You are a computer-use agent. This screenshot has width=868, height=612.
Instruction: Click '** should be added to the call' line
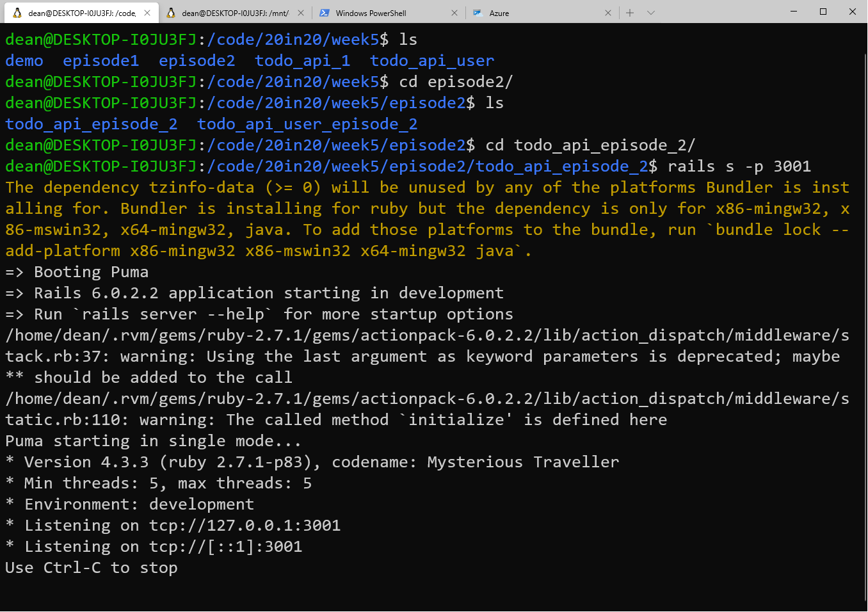point(149,378)
